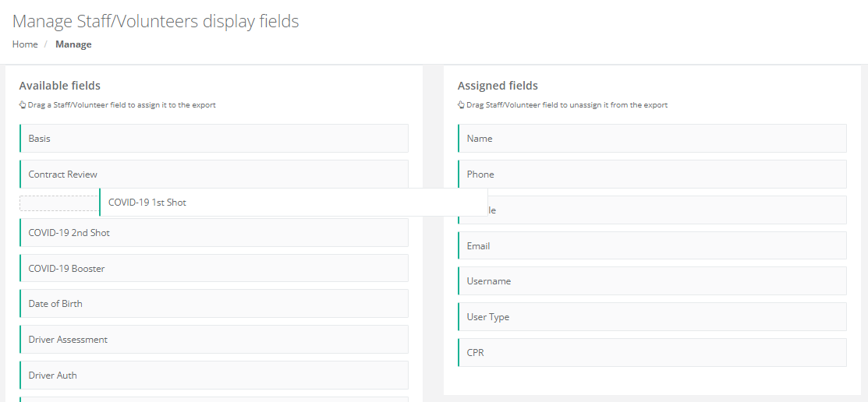Screen dimensions: 868x402
Task: Select the COVID-19 2nd Shot field
Action: (x=214, y=233)
